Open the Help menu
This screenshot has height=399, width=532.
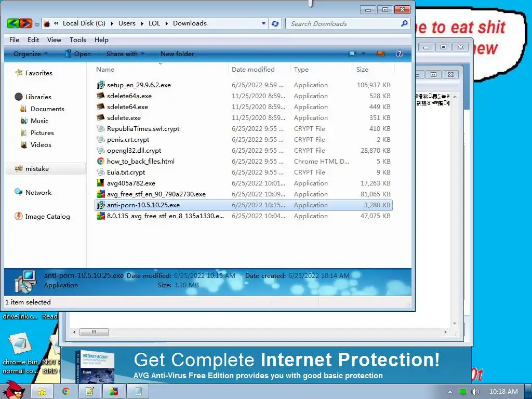tap(101, 39)
